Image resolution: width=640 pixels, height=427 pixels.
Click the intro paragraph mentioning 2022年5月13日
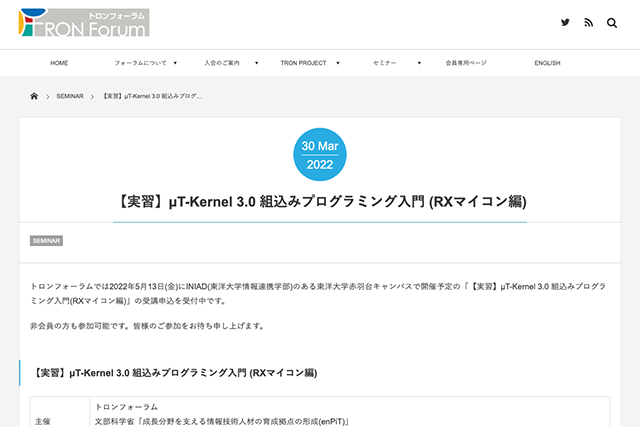[x=318, y=294]
